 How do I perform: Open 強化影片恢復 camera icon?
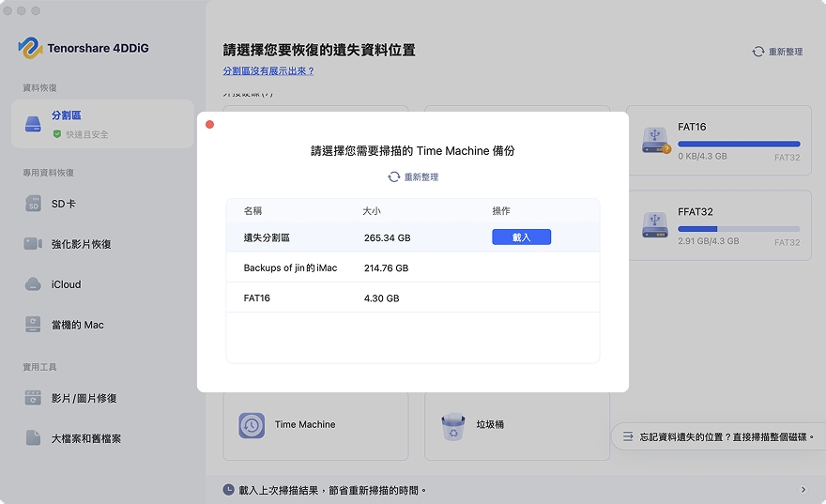click(33, 244)
